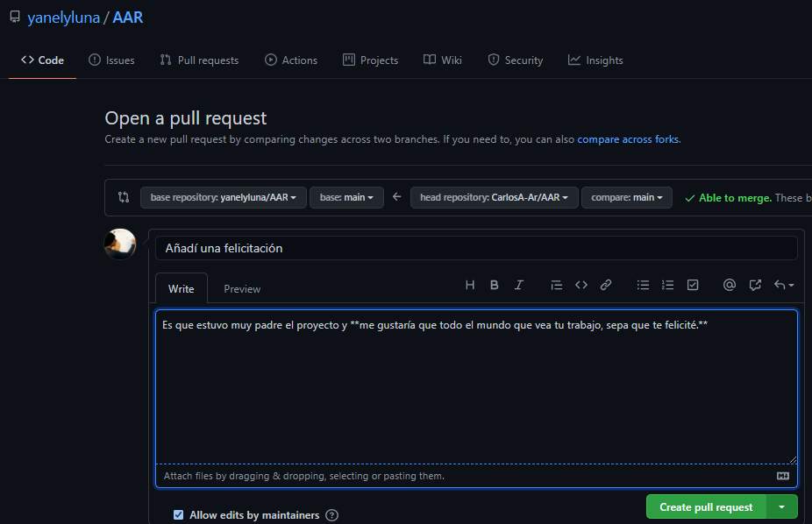The image size is (812, 524).
Task: Click the Heading formatting icon
Action: (x=470, y=285)
